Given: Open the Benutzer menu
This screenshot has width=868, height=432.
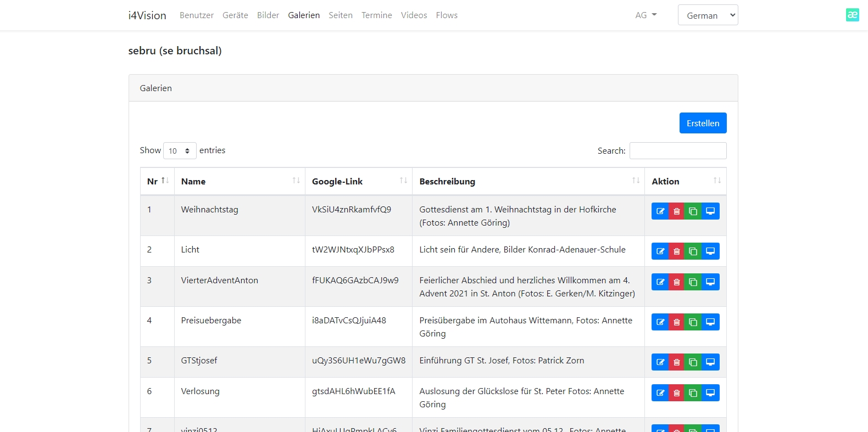Looking at the screenshot, I should pos(197,15).
